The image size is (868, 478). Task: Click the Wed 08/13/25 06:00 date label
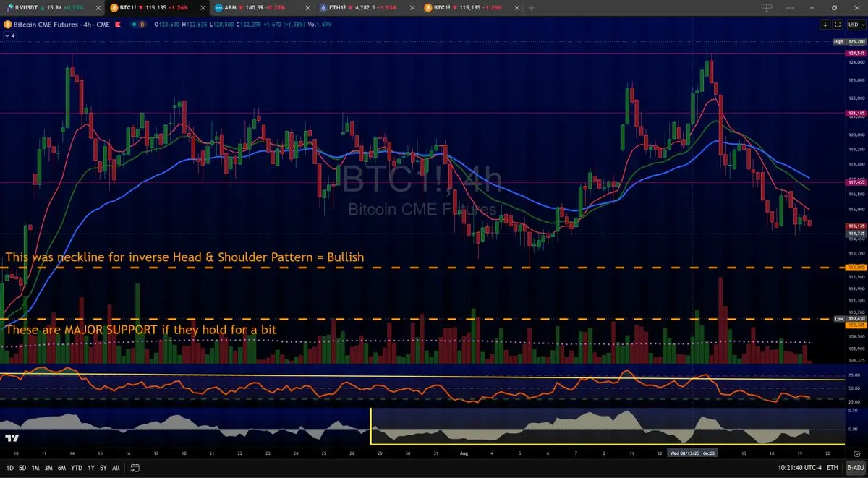tap(693, 453)
